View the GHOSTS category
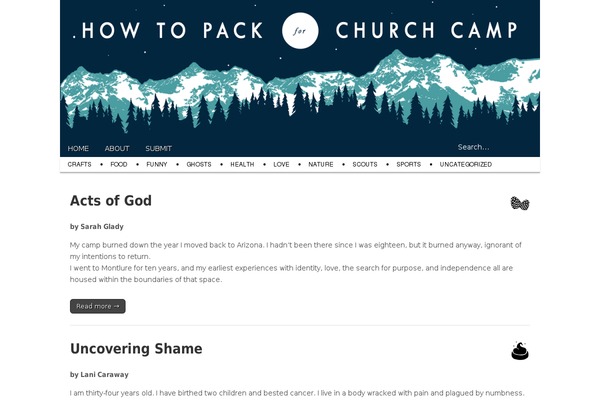This screenshot has width=600, height=400. click(199, 164)
